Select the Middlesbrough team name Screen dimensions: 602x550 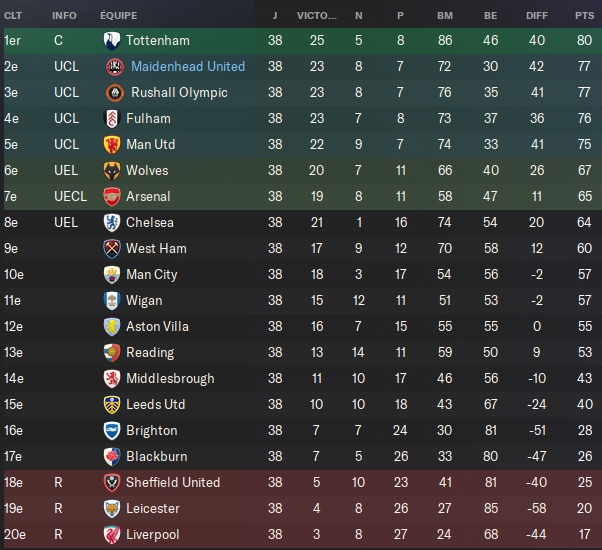coord(170,378)
